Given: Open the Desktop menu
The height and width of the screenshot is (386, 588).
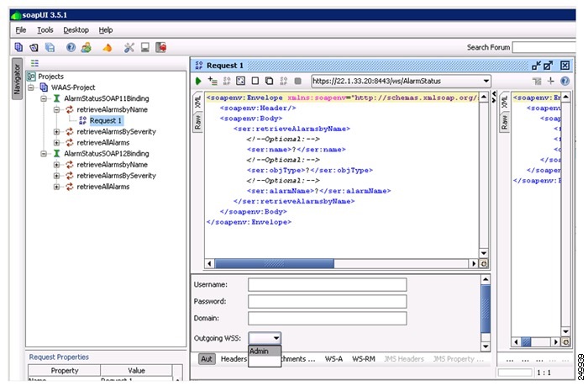Looking at the screenshot, I should point(76,30).
